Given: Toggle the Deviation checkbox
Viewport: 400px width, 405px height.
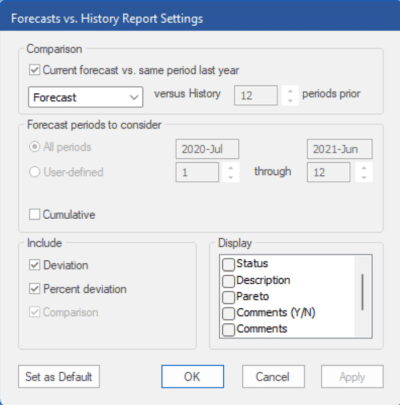Looking at the screenshot, I should 35,265.
